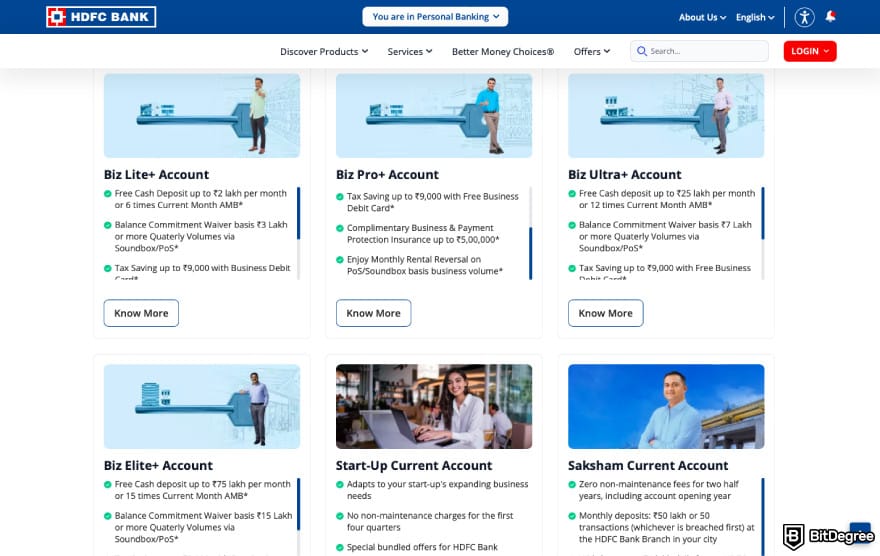Click 'Enjoy Monthly Rental Reversal' text

(424, 265)
